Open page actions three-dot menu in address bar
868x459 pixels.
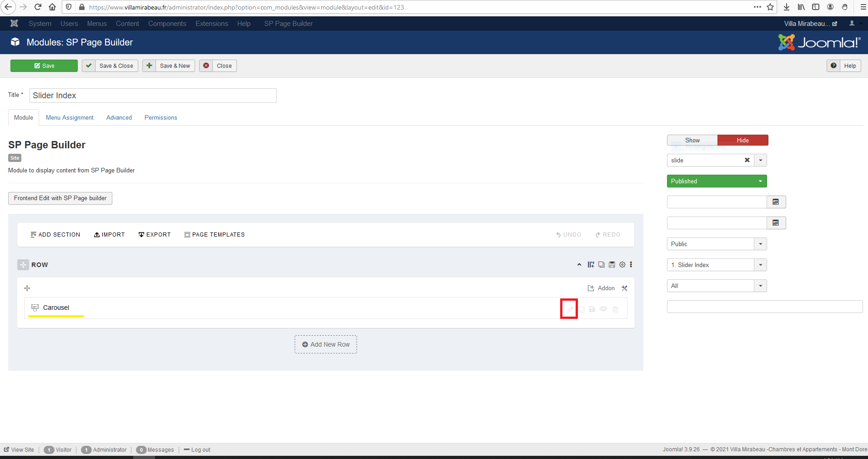pos(757,7)
